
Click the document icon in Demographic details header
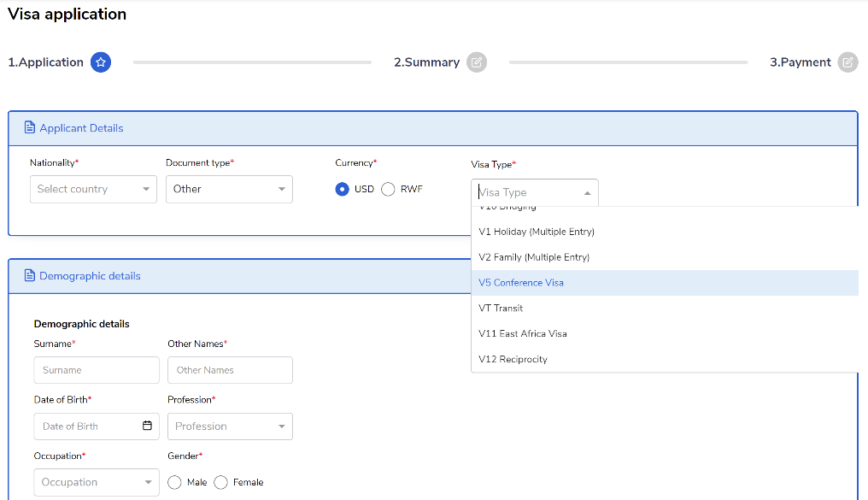30,276
